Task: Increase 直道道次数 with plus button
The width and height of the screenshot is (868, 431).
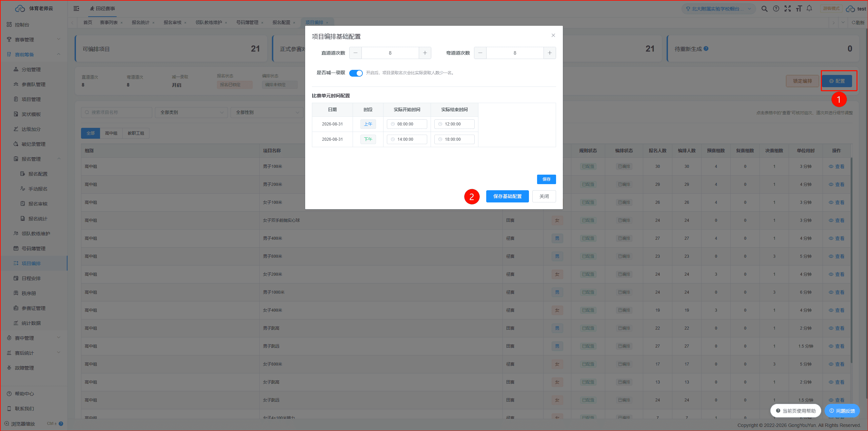Action: (425, 53)
